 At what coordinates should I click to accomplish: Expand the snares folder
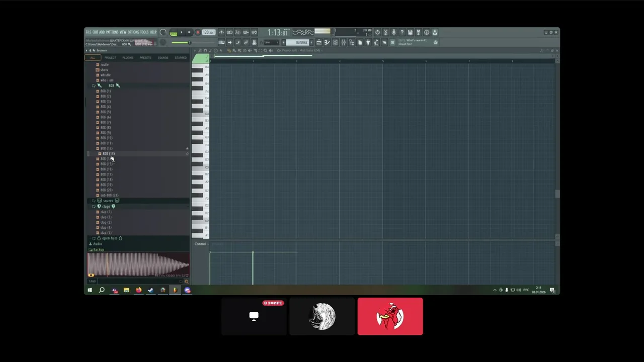(108, 201)
